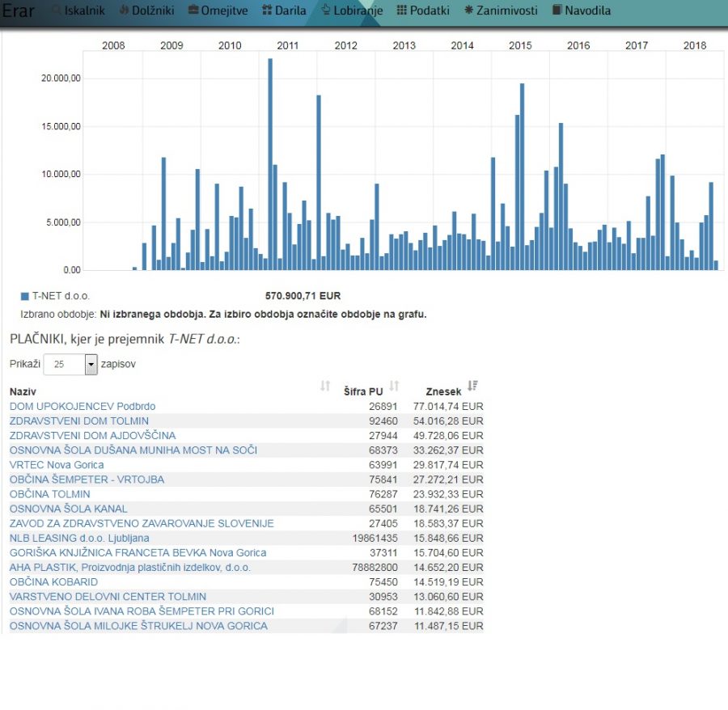Open OBČINA ŠEMPETER - VRTOJBA link

pyautogui.click(x=87, y=480)
